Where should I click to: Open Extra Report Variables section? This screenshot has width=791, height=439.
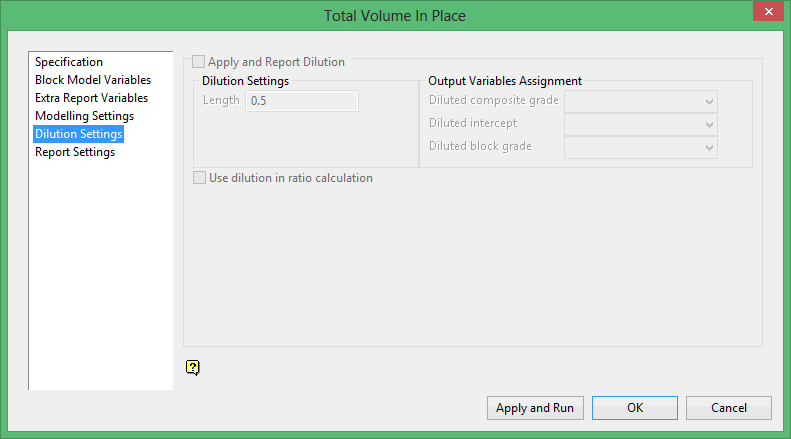point(91,98)
